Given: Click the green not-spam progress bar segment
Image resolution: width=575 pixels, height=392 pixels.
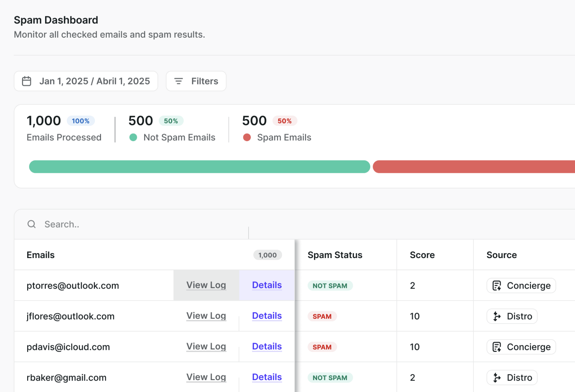Looking at the screenshot, I should (x=199, y=167).
